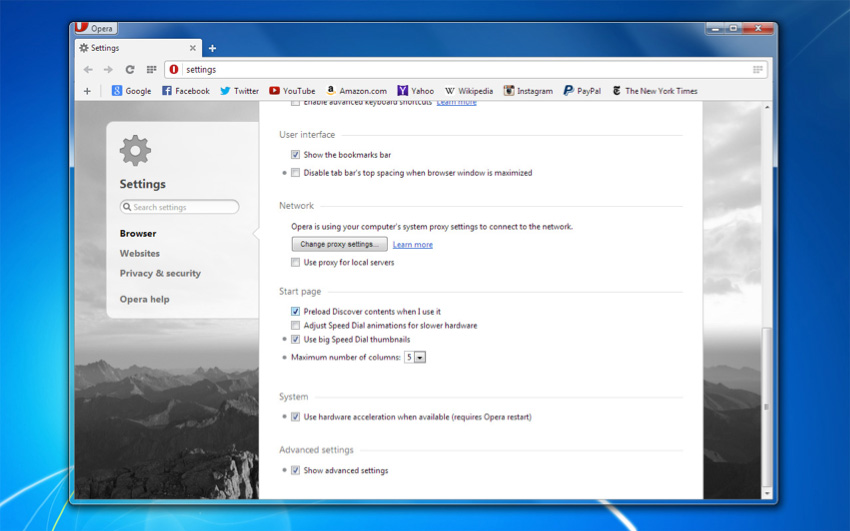Open the Facebook bookmark

tap(185, 91)
